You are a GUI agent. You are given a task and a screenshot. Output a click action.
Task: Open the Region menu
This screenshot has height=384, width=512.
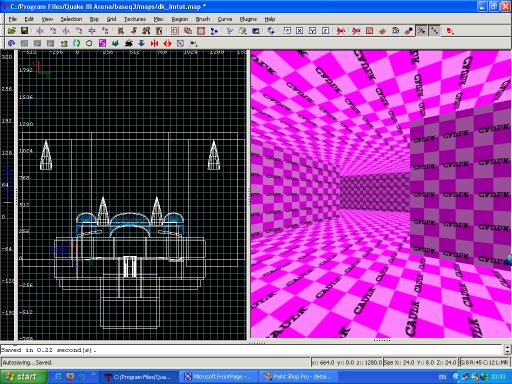coord(180,19)
